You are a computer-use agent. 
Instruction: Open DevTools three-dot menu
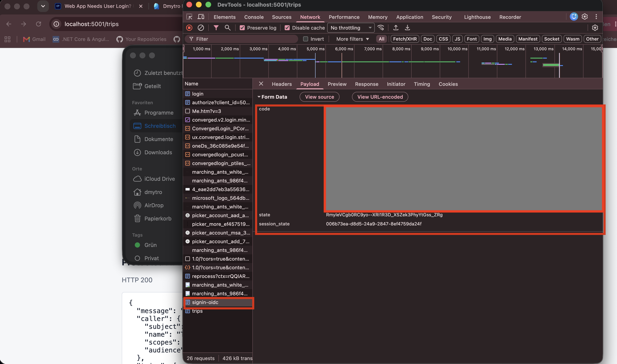[x=596, y=16]
